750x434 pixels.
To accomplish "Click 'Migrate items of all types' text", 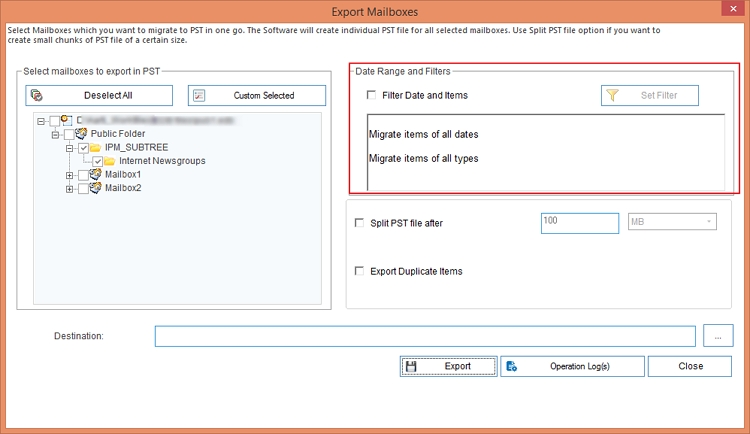I will pyautogui.click(x=423, y=158).
